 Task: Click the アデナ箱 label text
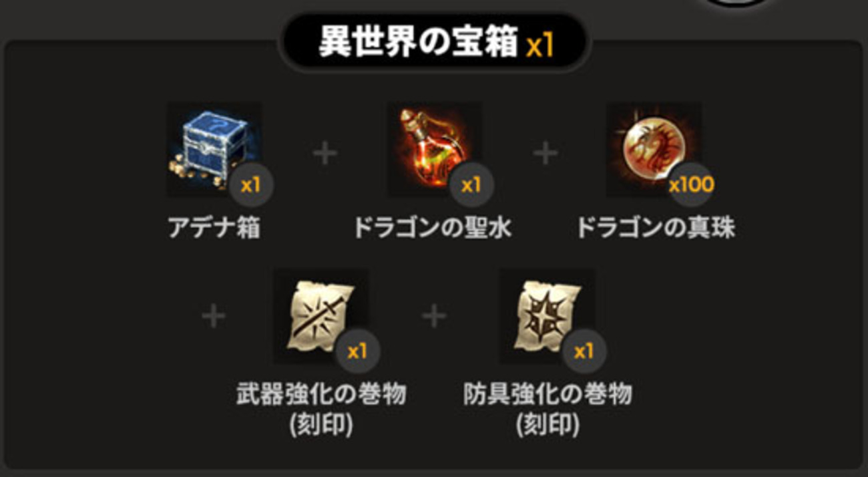click(x=214, y=228)
